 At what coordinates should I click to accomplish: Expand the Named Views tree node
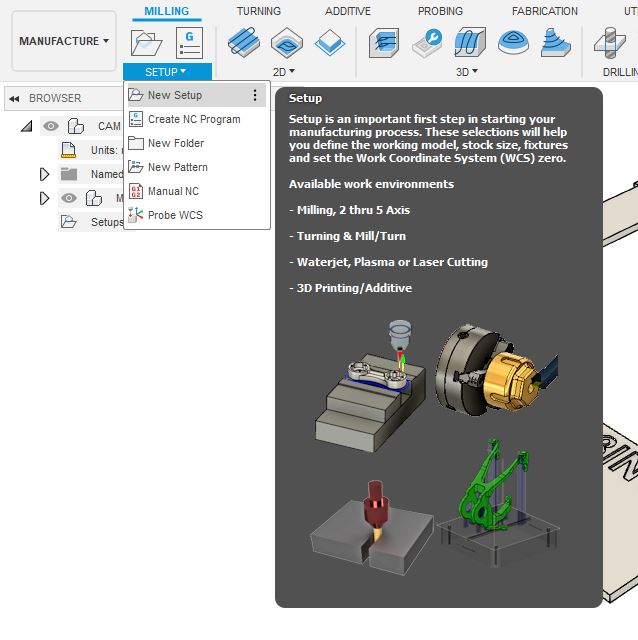click(x=44, y=174)
